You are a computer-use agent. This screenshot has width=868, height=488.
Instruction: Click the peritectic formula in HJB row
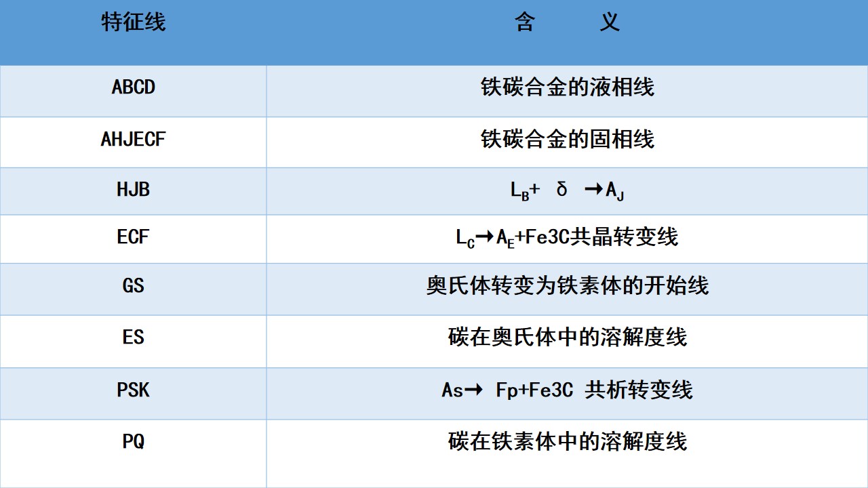[567, 190]
